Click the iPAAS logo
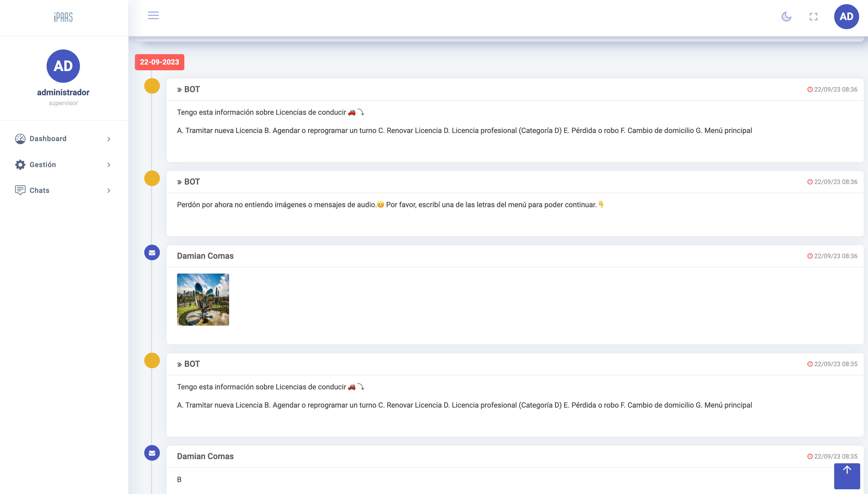The width and height of the screenshot is (868, 494). pyautogui.click(x=64, y=17)
